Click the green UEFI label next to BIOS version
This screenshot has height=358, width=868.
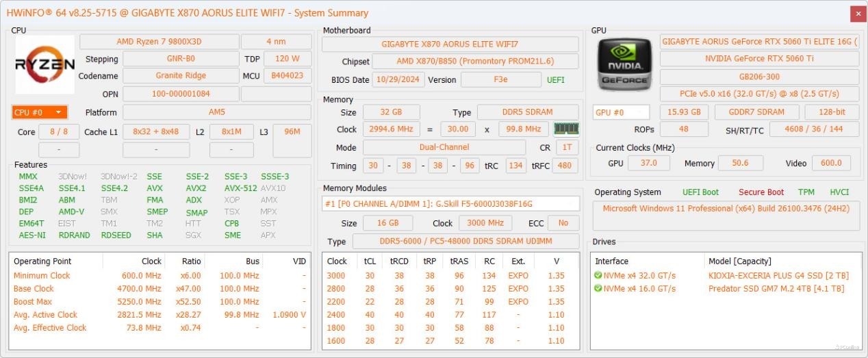pyautogui.click(x=556, y=80)
